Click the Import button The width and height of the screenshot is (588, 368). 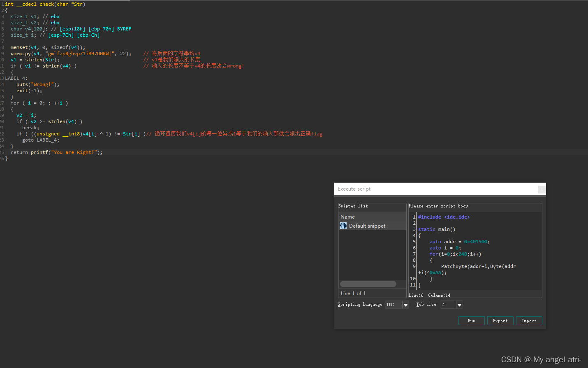coord(529,321)
